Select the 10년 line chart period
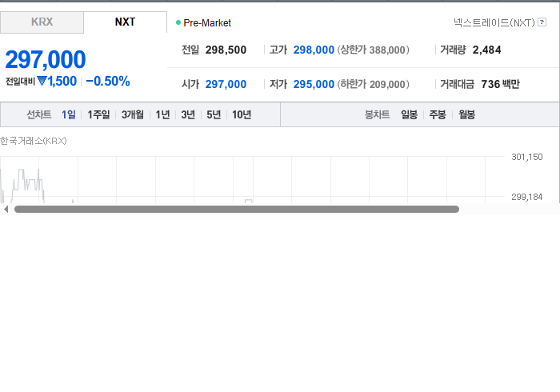Viewport: 560px width, 392px height. click(242, 114)
